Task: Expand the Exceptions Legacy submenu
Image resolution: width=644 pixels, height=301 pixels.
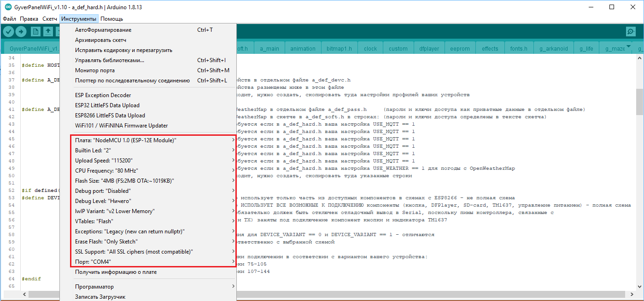Action: click(148, 231)
